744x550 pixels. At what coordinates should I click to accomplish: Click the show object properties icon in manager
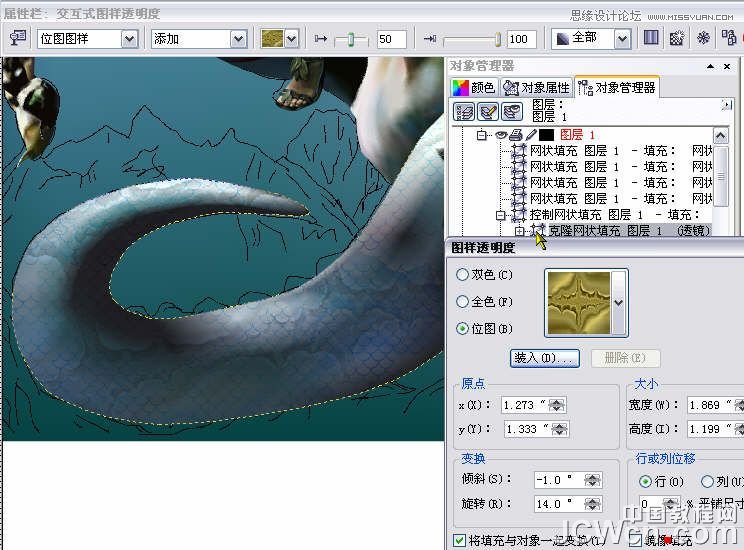pos(464,112)
